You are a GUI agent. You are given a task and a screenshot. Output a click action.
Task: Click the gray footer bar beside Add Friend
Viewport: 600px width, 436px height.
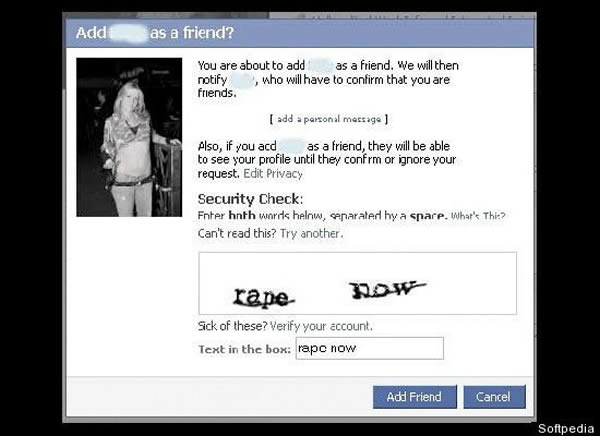pos(219,397)
